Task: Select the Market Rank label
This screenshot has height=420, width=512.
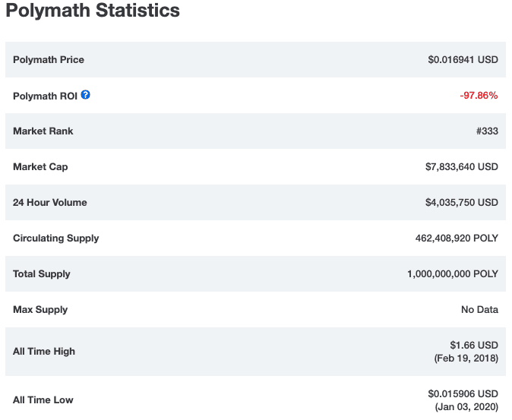Action: coord(43,131)
